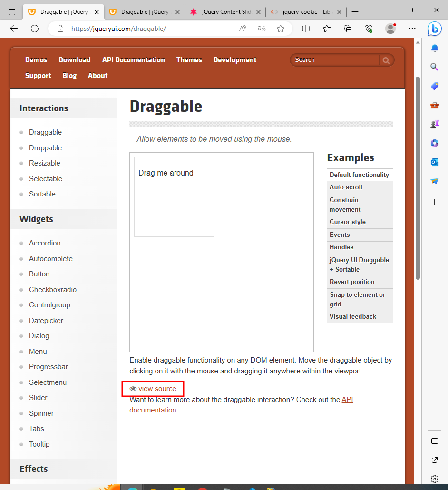
Task: Open Settings and more ellipsis
Action: click(412, 29)
